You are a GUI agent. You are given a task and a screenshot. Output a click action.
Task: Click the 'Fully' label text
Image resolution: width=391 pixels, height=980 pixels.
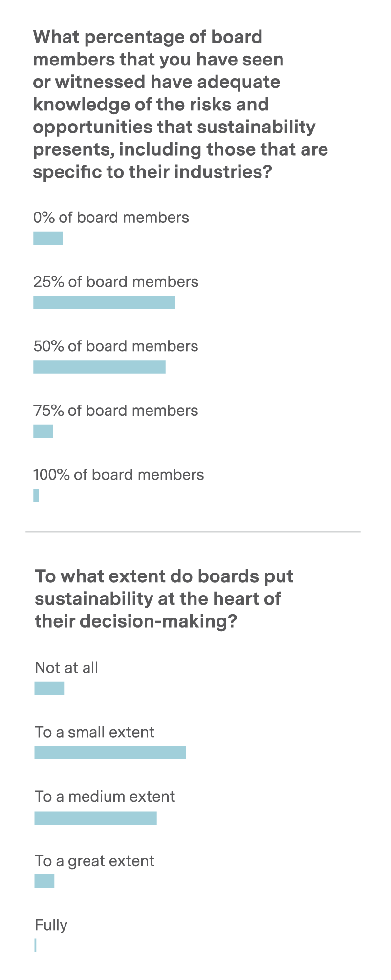point(51,925)
